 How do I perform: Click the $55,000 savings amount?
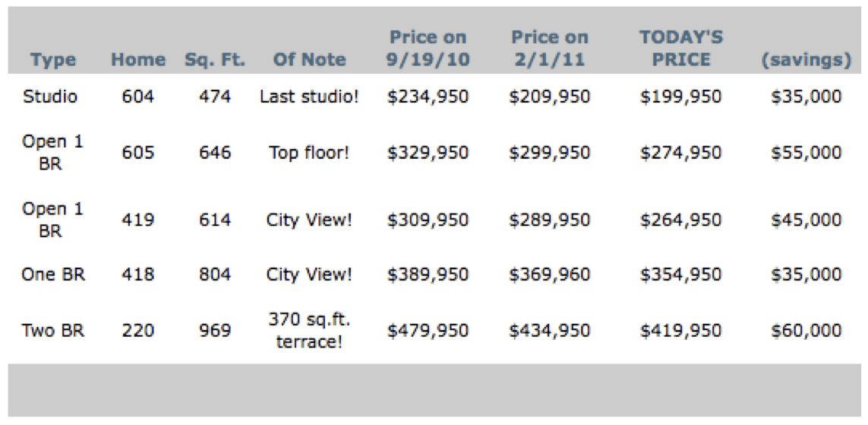[x=806, y=153]
